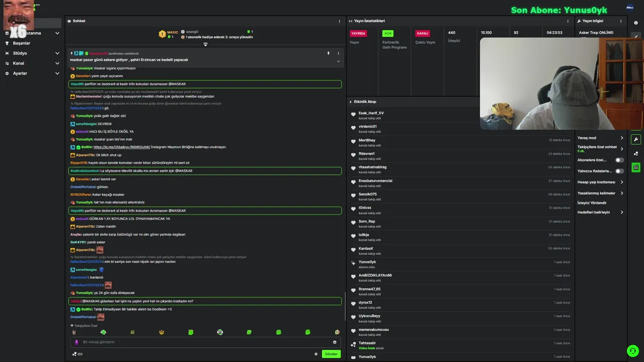
Task: Click the wrench icon in right toolbar
Action: (x=636, y=140)
